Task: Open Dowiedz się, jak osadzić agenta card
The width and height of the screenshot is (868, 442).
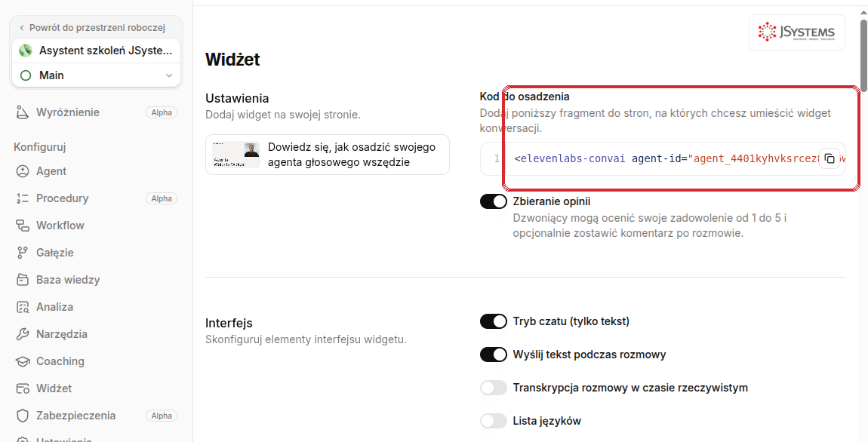Action: pyautogui.click(x=327, y=155)
